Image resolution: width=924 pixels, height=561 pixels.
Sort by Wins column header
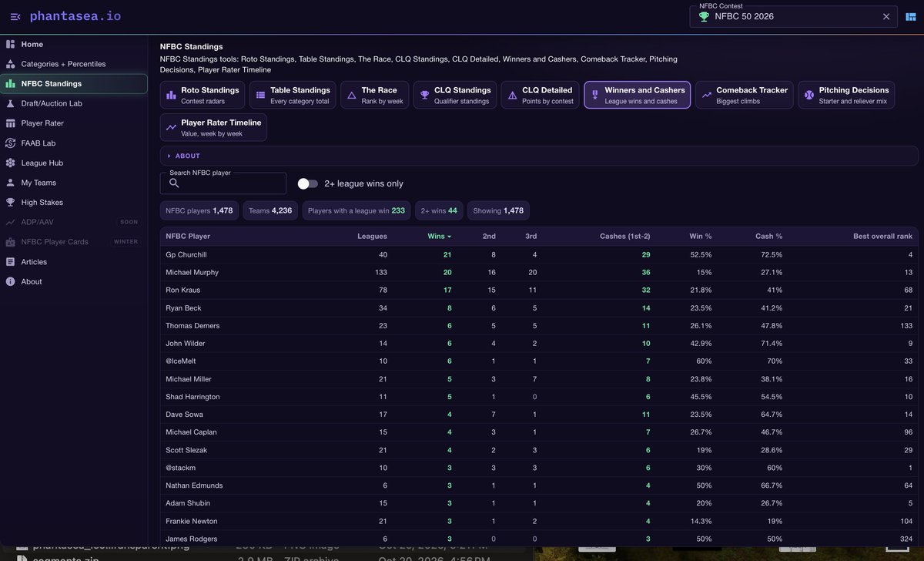[439, 236]
